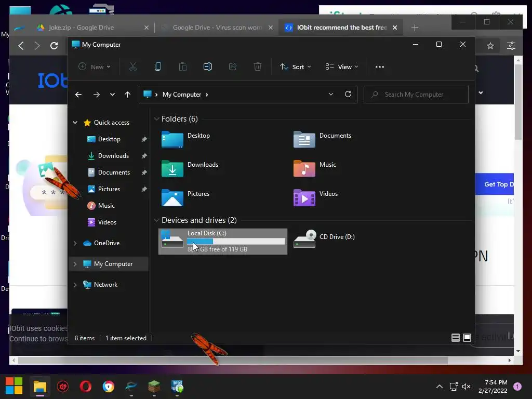Open the View dropdown

[342, 67]
